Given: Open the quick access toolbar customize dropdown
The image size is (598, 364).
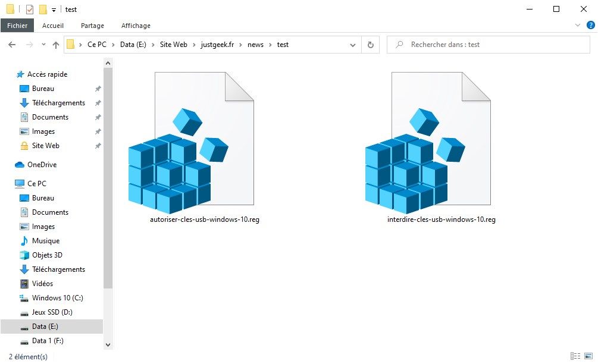Looking at the screenshot, I should [x=54, y=10].
